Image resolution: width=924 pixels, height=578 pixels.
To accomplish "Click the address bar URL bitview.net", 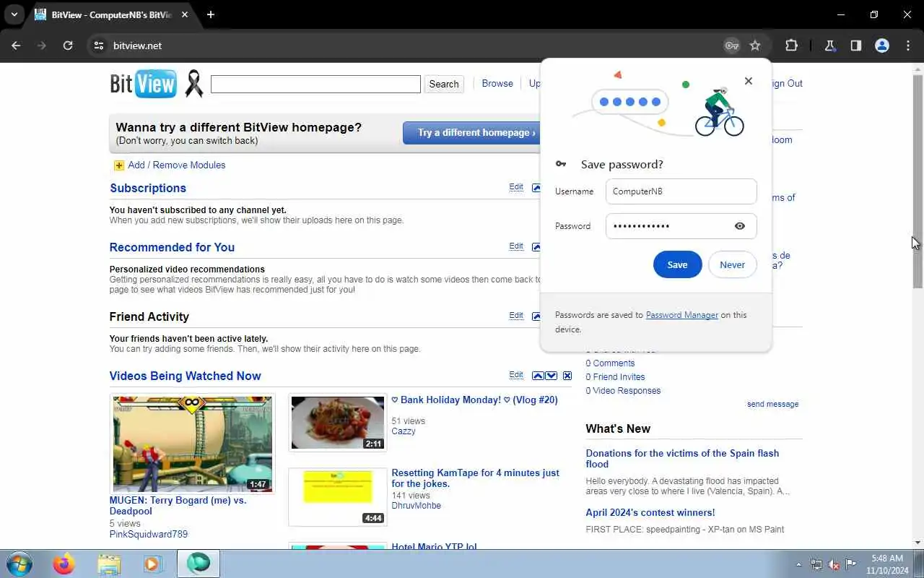I will pos(137,46).
